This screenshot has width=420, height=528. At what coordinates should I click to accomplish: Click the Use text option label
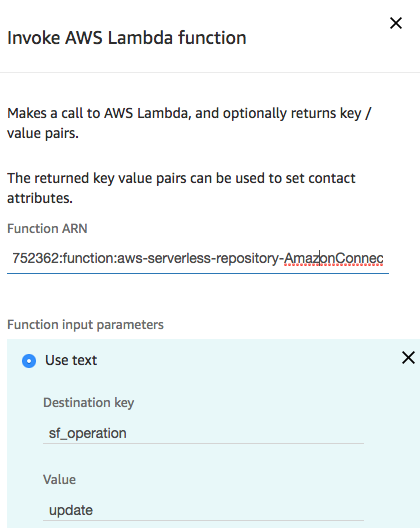pyautogui.click(x=71, y=360)
